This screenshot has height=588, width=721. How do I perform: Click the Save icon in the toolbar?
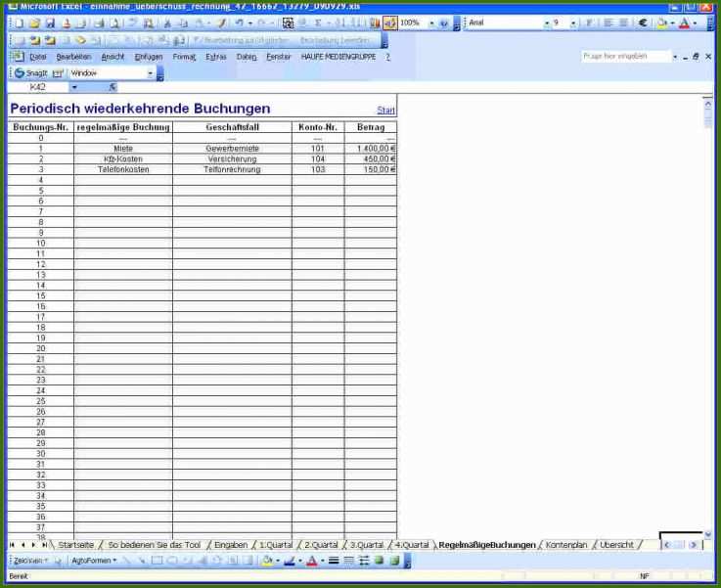click(x=50, y=23)
